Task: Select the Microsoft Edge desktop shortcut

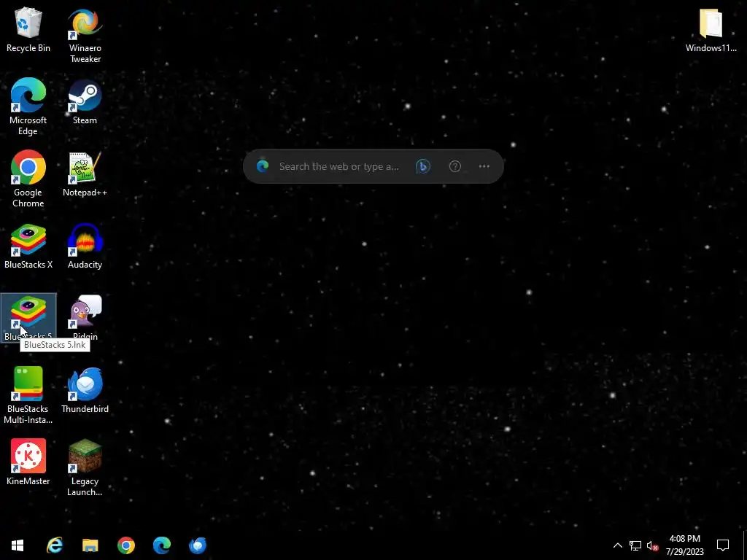Action: tap(28, 106)
